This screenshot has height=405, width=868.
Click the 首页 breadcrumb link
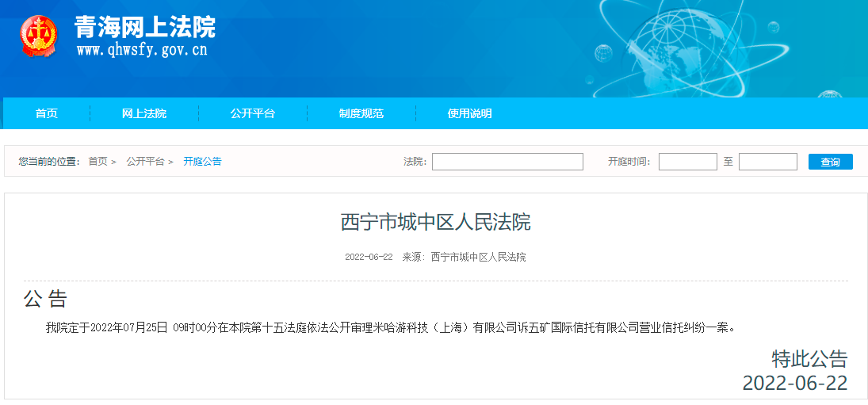(98, 162)
